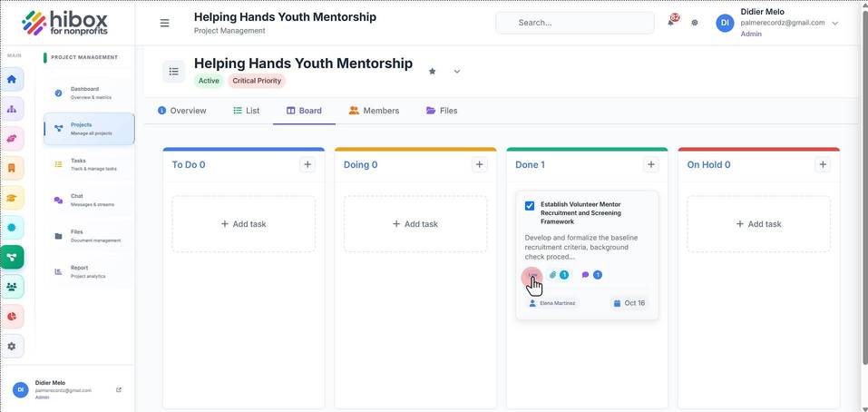The image size is (868, 412).
Task: Click Add task in To Do column
Action: pyautogui.click(x=244, y=224)
